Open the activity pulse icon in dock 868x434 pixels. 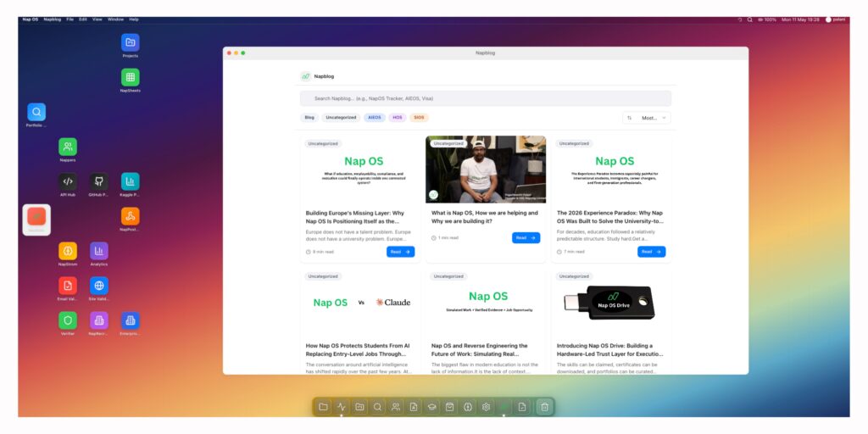(341, 407)
